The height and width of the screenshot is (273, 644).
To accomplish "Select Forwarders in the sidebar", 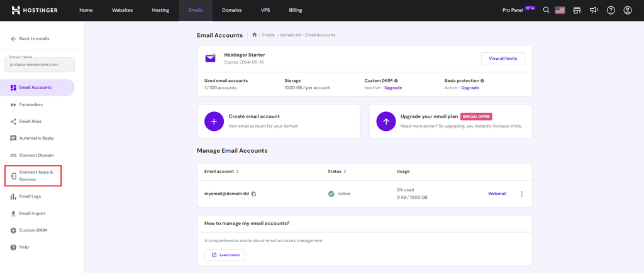I will click(31, 104).
